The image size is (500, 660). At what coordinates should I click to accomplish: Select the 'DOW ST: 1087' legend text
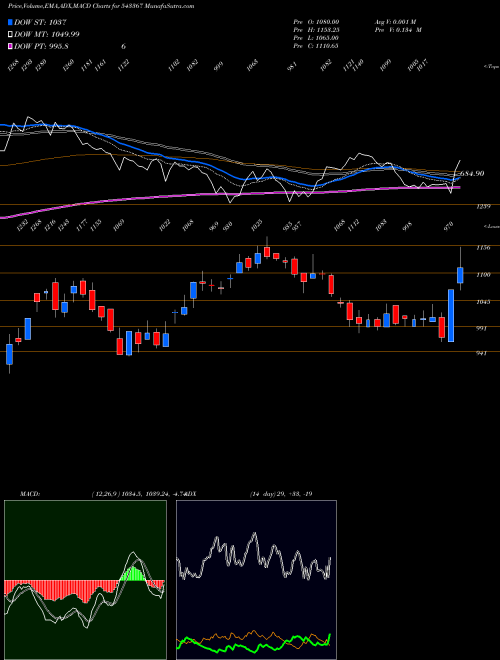point(40,22)
